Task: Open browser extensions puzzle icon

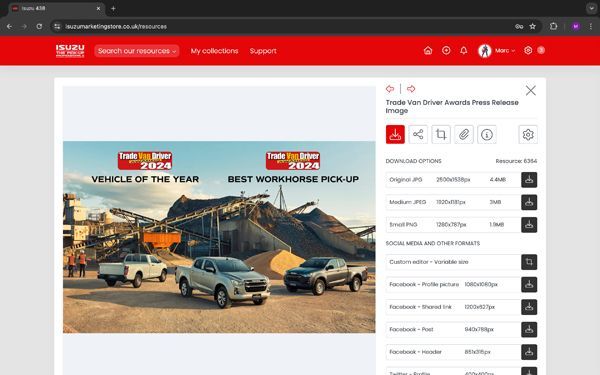Action: coord(553,26)
